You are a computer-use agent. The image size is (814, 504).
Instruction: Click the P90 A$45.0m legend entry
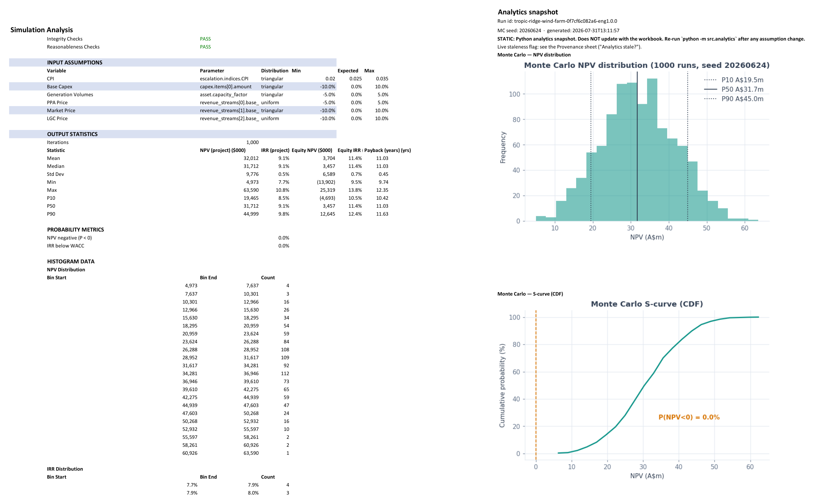(734, 99)
